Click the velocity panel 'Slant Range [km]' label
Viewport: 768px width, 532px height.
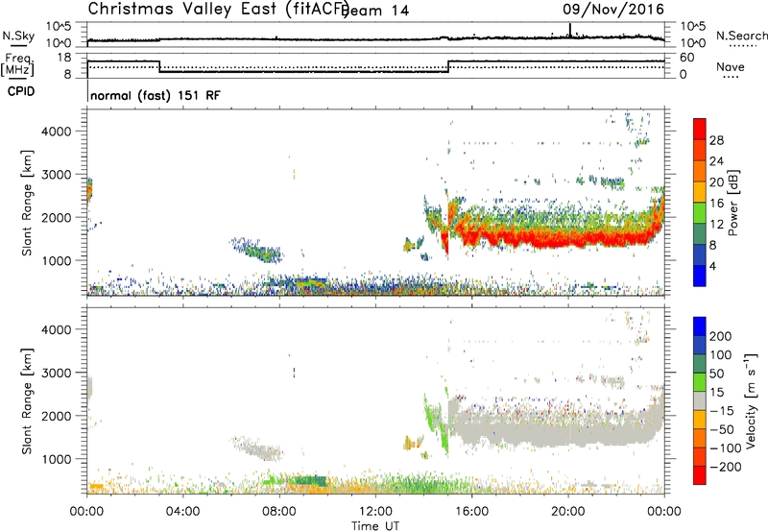click(27, 401)
